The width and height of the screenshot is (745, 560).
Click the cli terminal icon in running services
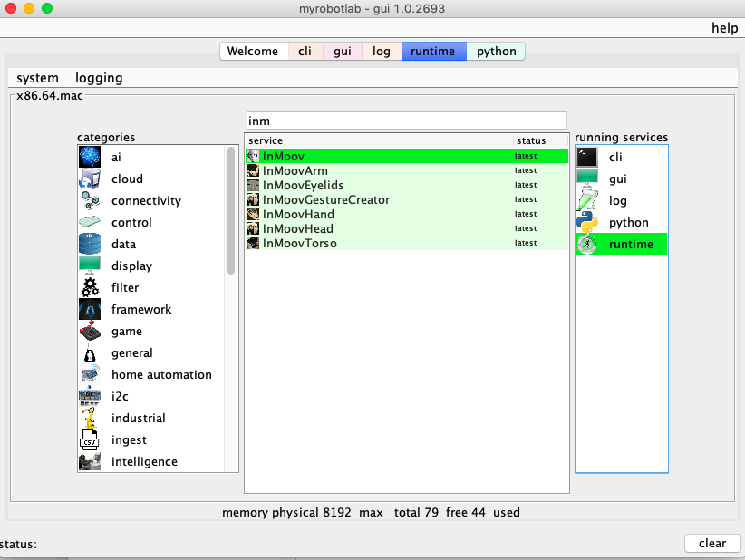pyautogui.click(x=587, y=157)
